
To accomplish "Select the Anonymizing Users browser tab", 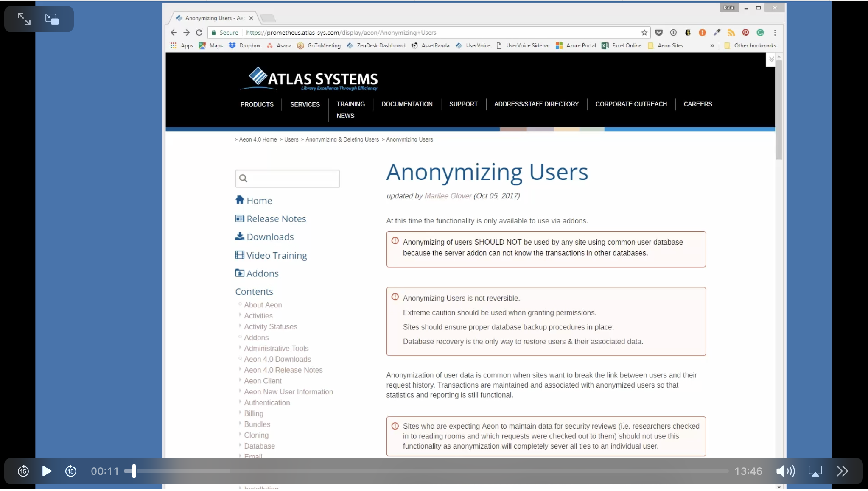I will point(212,18).
